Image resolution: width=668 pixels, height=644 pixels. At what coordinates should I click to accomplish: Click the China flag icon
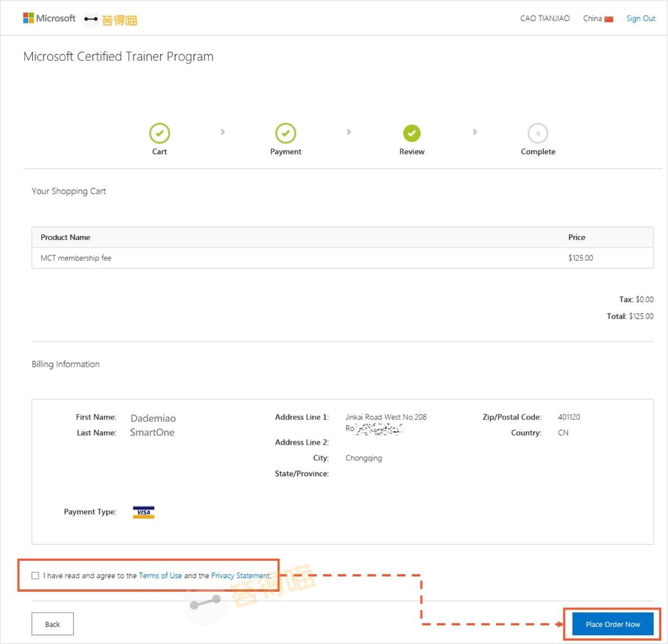[x=609, y=19]
